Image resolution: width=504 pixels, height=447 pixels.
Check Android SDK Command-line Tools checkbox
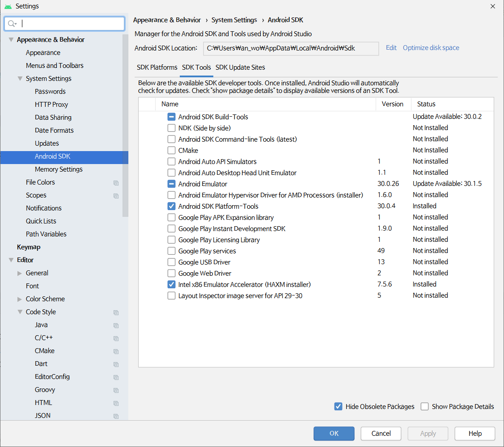pyautogui.click(x=171, y=139)
